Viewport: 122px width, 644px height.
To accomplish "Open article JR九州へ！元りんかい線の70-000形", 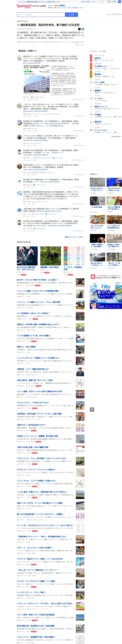I will click(37, 280).
